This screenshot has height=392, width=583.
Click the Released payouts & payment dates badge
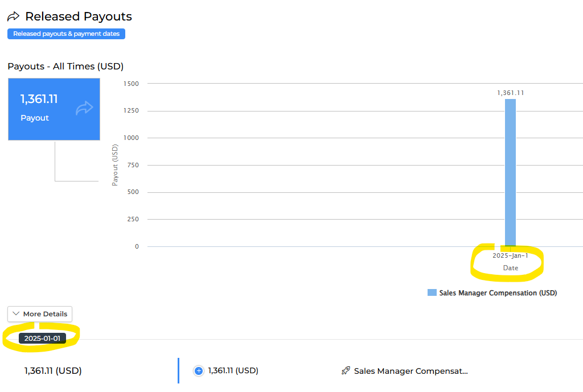click(66, 34)
